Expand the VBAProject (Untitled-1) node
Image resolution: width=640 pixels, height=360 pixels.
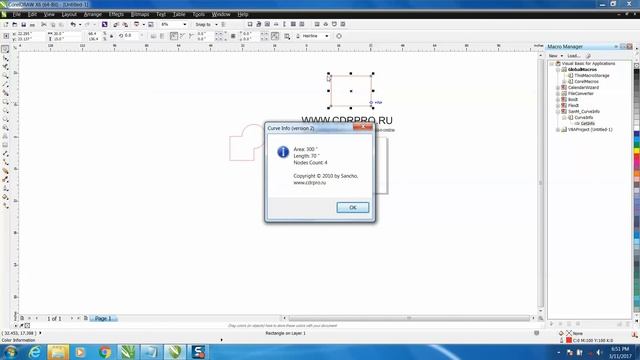pyautogui.click(x=558, y=129)
